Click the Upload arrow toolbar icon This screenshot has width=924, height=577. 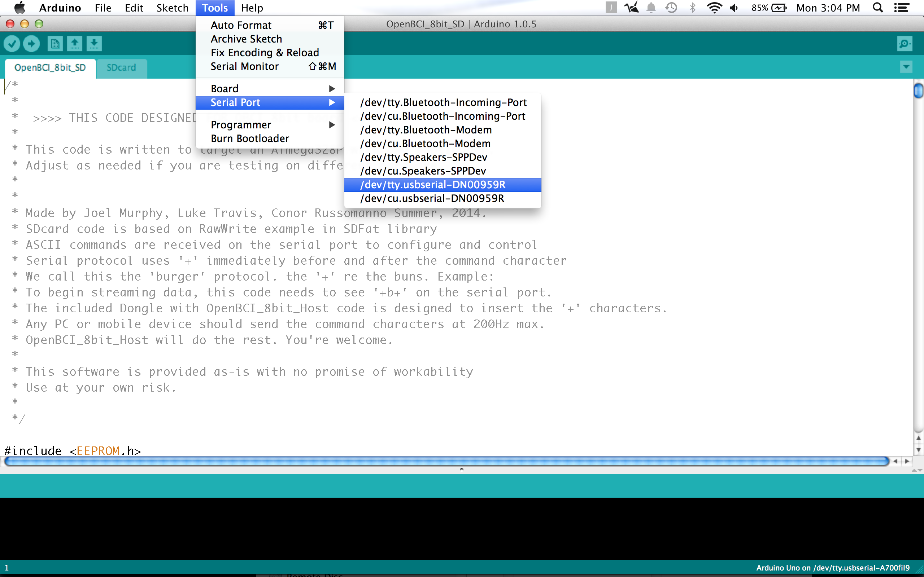tap(31, 44)
